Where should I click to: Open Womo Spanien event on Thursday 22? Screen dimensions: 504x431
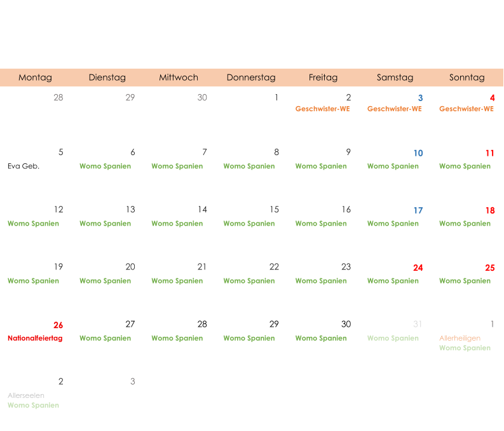(249, 281)
